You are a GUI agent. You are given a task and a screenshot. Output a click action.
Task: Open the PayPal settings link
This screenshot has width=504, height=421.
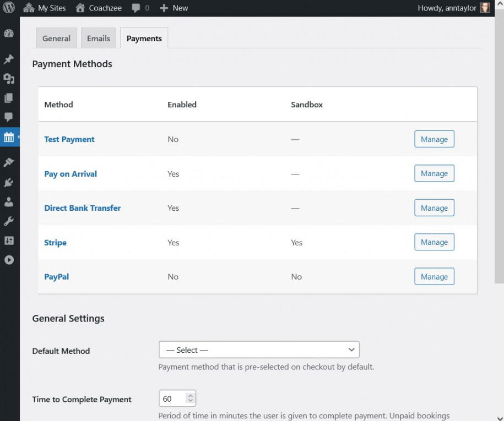[x=56, y=277]
